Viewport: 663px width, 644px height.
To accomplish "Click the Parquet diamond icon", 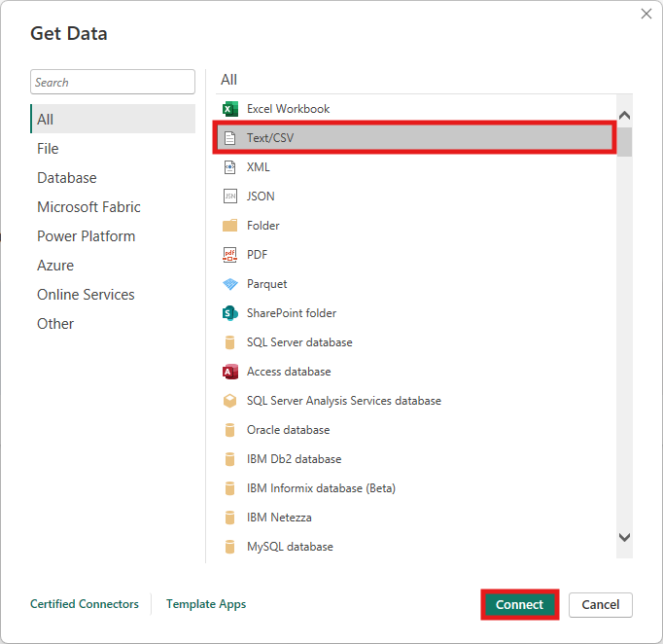I will [230, 284].
